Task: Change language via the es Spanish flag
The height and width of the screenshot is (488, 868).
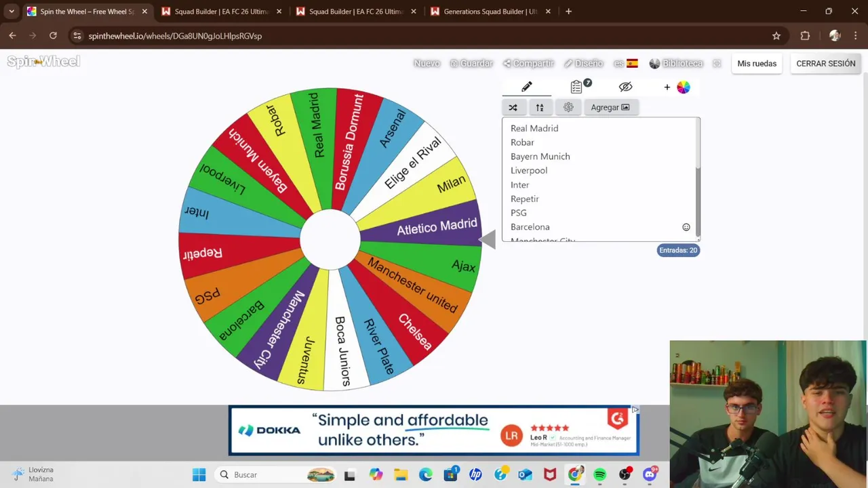Action: [x=625, y=63]
